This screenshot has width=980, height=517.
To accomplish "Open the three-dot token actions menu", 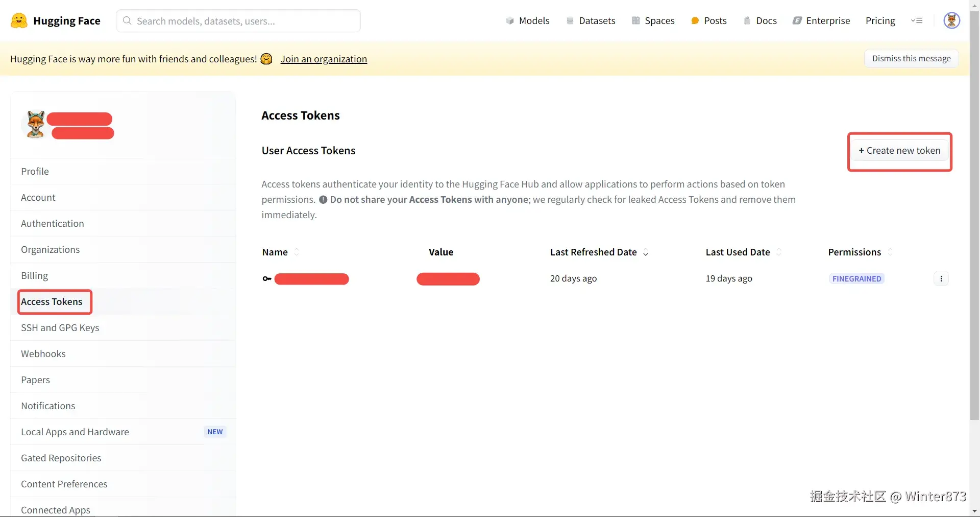I will coord(941,279).
